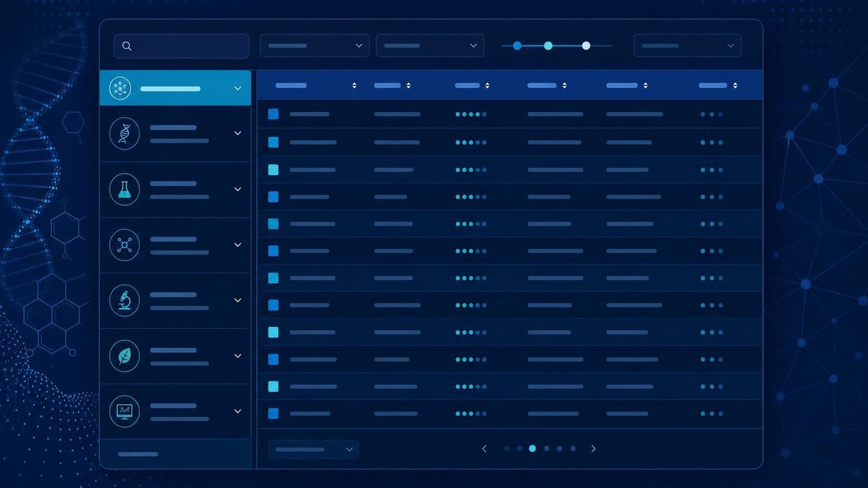868x488 pixels.
Task: Open the molecule network sidebar category icon
Action: point(124,245)
